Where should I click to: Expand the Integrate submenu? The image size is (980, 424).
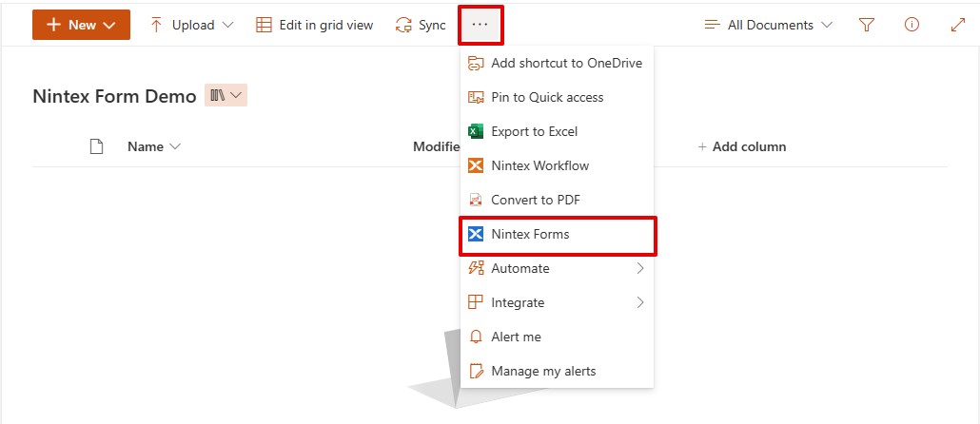click(557, 303)
